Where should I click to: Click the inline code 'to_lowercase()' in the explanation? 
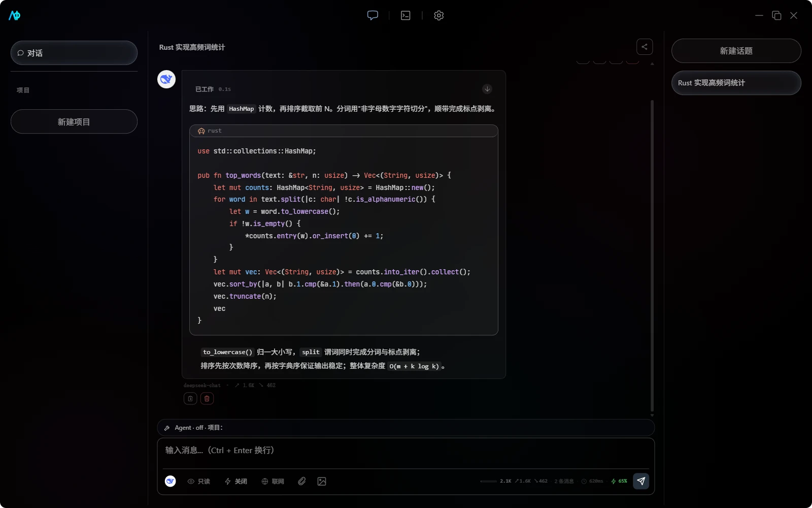(x=227, y=352)
